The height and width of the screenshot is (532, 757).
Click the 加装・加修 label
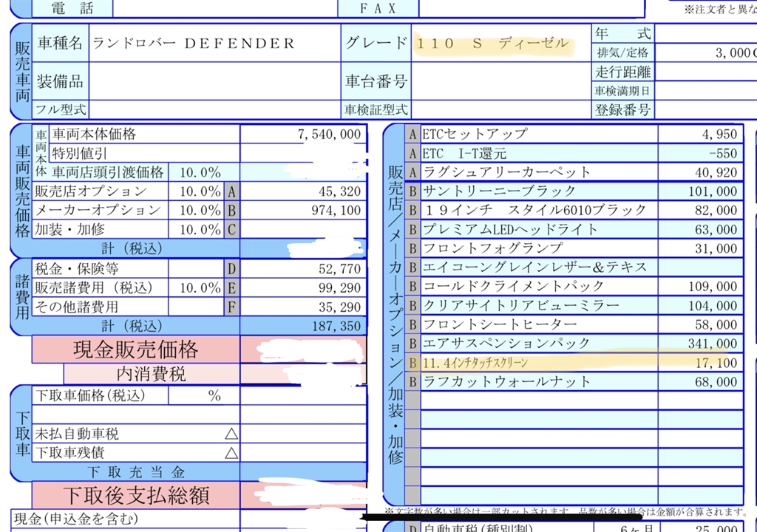tap(69, 230)
